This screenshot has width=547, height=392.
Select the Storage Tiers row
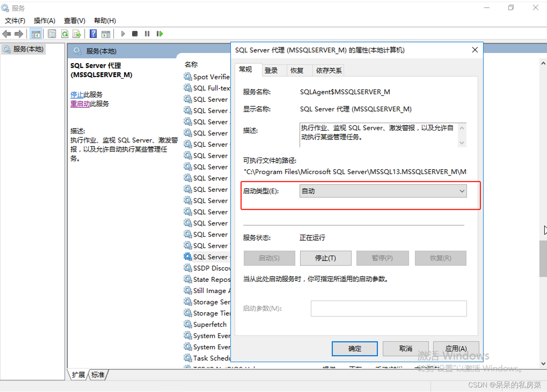(207, 313)
